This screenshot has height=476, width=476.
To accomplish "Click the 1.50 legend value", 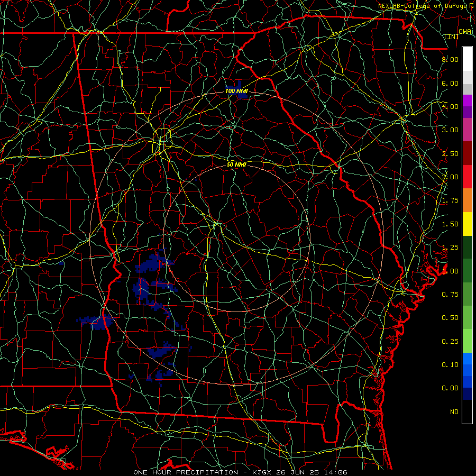I will tap(450, 224).
